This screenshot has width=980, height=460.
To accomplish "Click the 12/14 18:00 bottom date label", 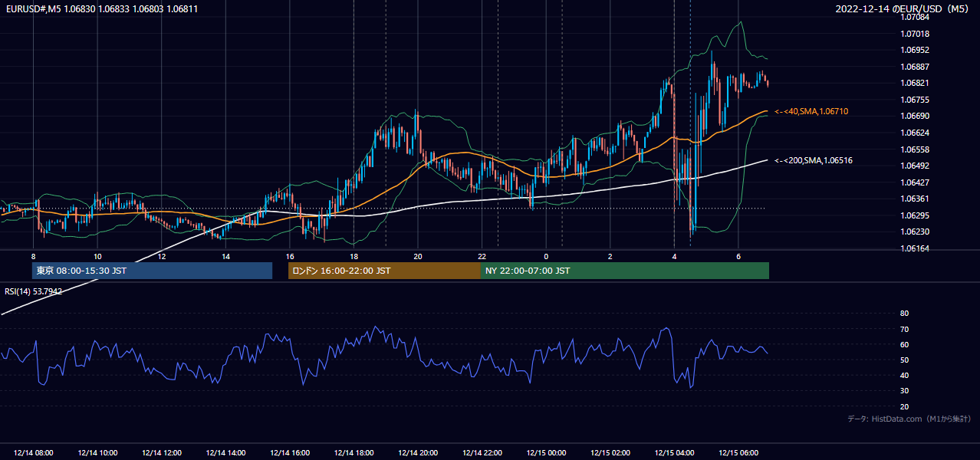I will click(x=354, y=453).
